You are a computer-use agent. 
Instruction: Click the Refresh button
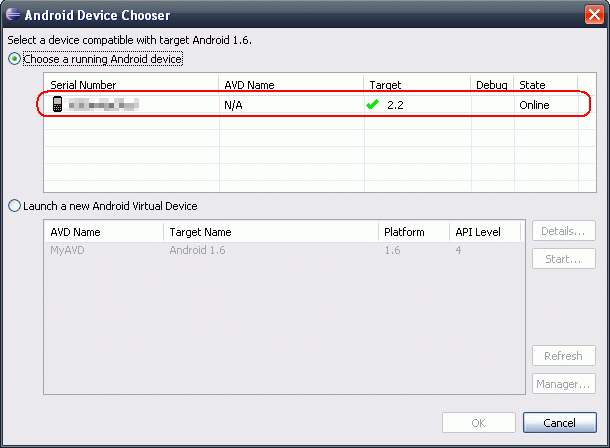(564, 356)
